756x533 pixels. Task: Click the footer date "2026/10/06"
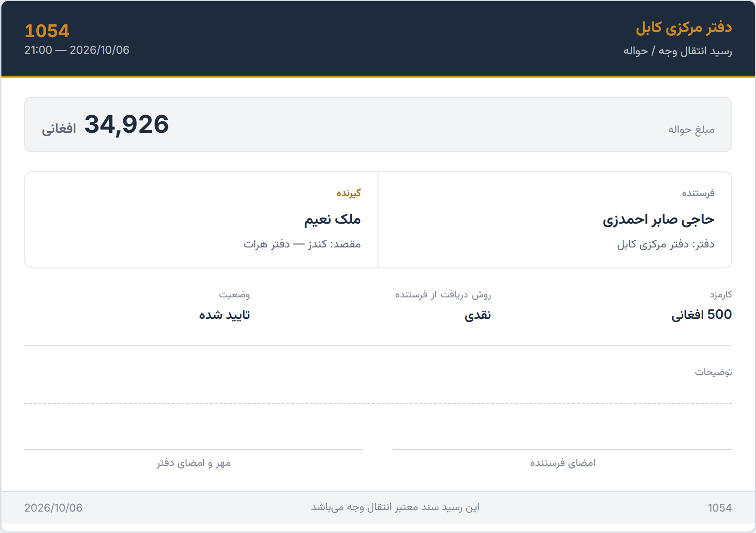(53, 508)
